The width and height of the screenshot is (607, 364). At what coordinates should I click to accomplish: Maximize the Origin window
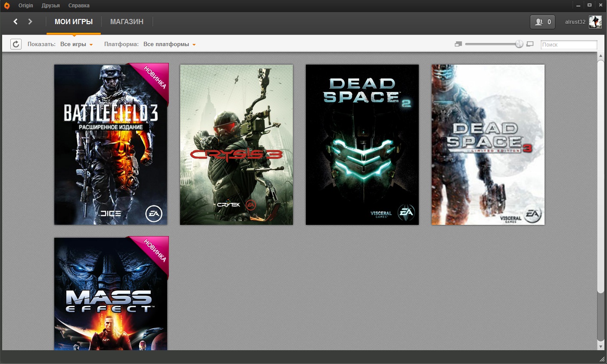590,5
